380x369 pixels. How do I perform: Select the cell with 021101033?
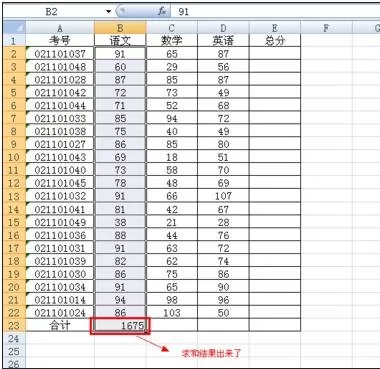click(x=60, y=118)
